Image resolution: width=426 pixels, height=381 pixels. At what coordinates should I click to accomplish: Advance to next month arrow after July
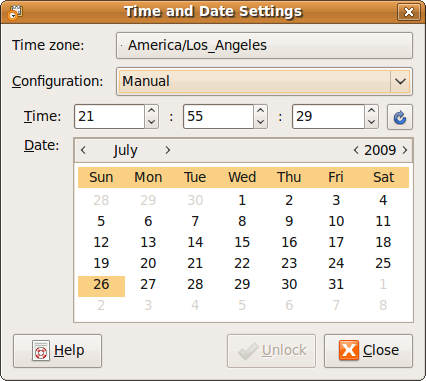(168, 150)
